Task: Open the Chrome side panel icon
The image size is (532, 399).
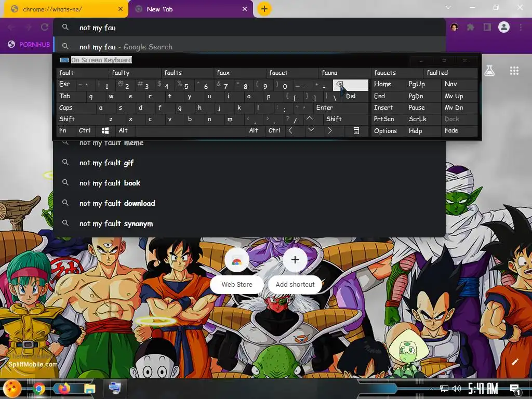Action: pyautogui.click(x=487, y=27)
